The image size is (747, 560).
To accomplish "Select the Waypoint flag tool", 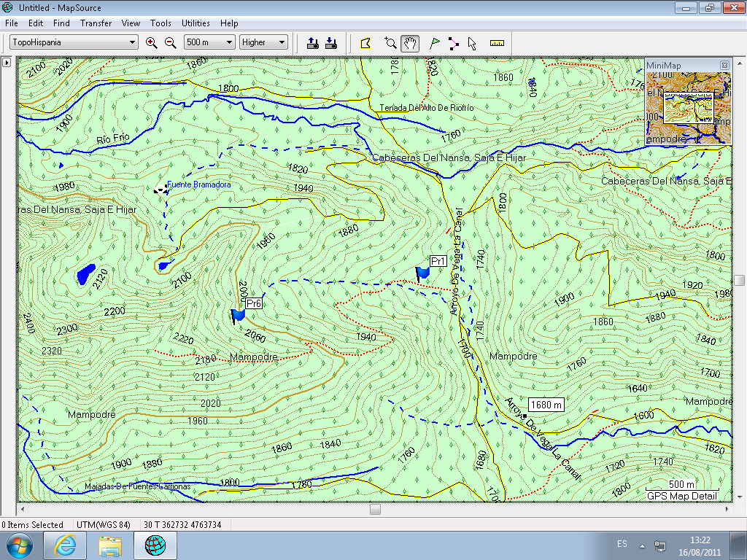I will tap(435, 43).
